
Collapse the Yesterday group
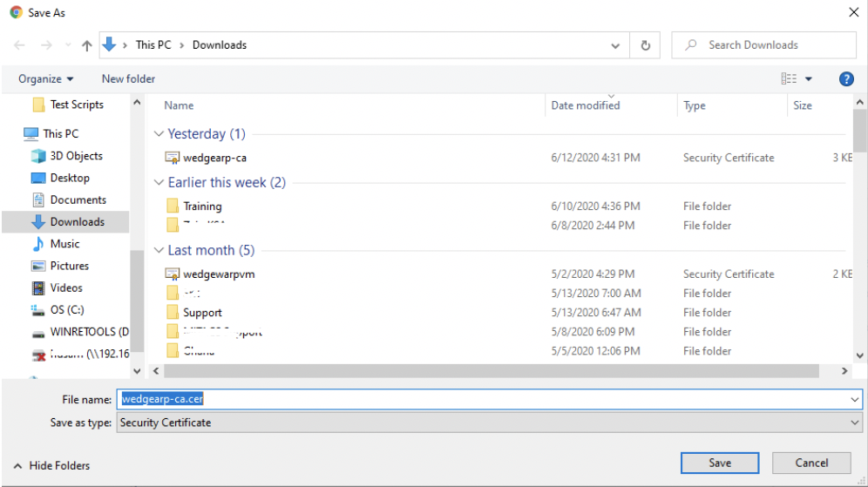point(159,134)
